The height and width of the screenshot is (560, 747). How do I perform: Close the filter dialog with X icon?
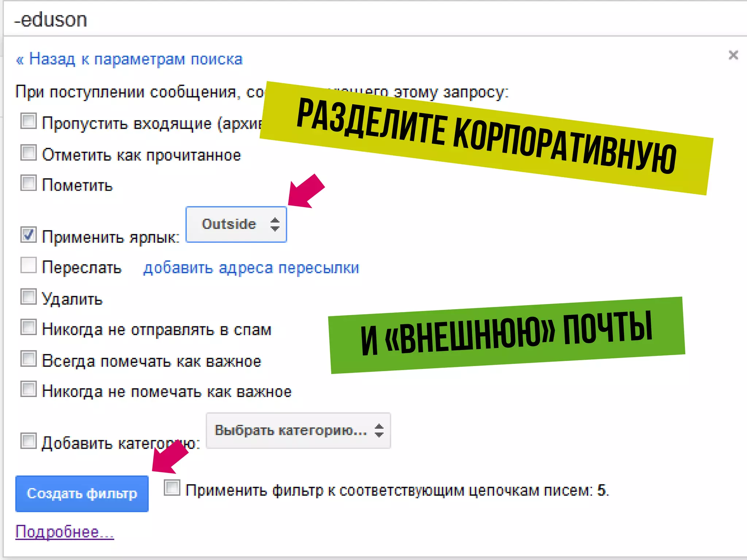[x=733, y=55]
